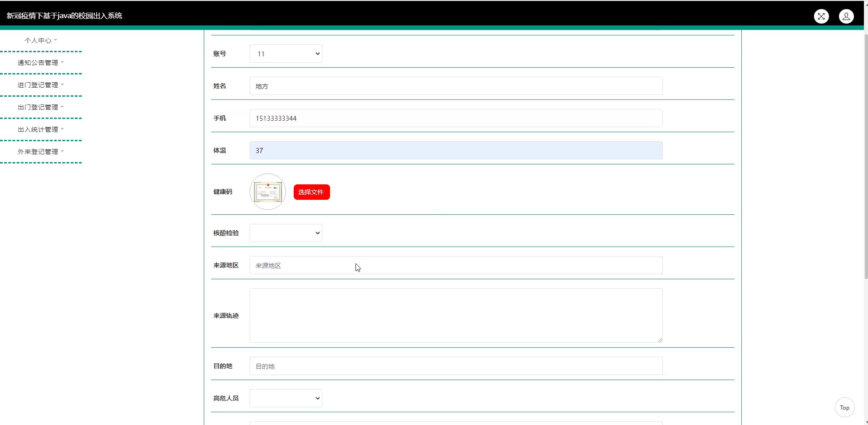Expand the 外来登记管理 menu
Viewport: 868px width, 425px height.
point(41,152)
